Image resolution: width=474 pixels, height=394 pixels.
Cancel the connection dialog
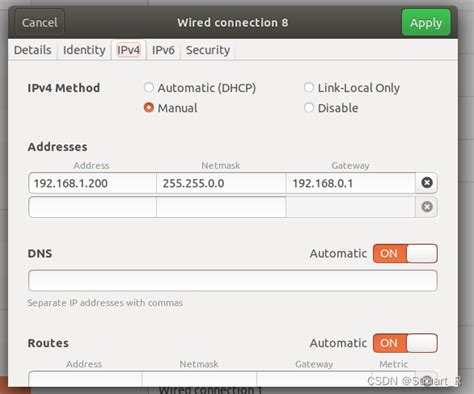(x=39, y=23)
